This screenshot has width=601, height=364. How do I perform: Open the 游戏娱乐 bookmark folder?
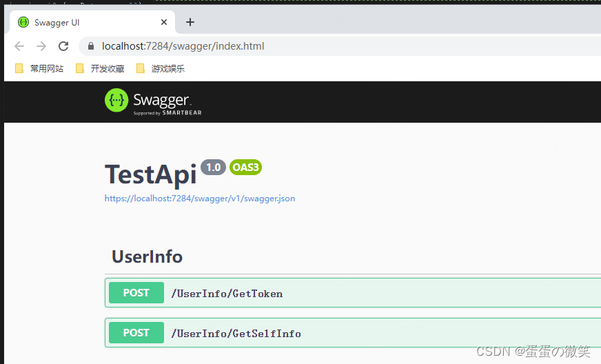coord(161,69)
